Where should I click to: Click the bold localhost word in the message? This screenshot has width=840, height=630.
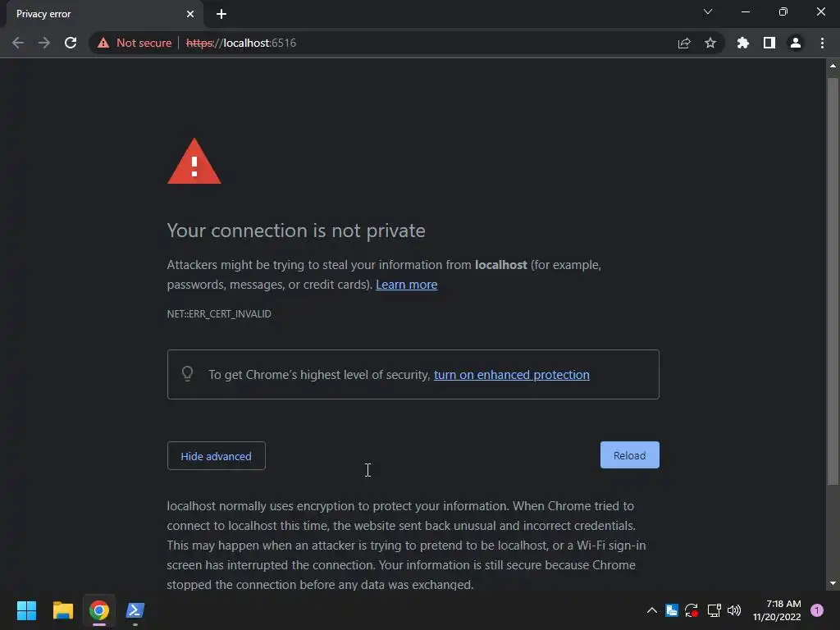[x=501, y=265]
